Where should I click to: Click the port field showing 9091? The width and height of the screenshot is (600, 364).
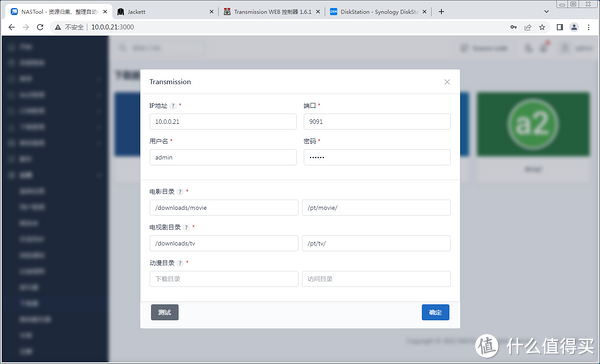pyautogui.click(x=377, y=122)
